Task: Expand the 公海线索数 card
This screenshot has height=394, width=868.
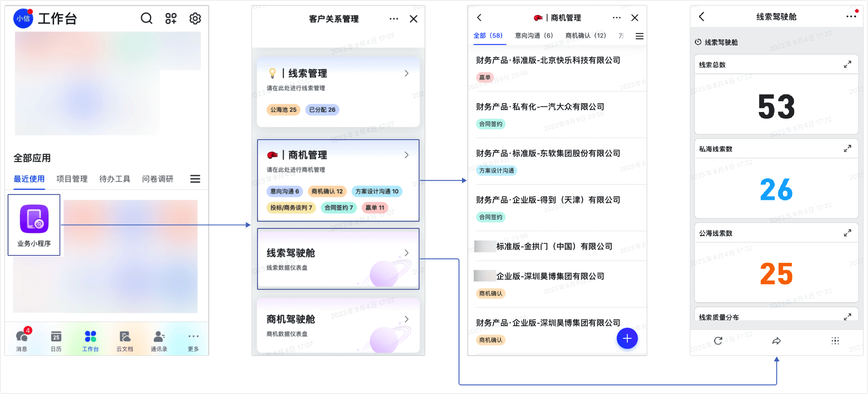Action: pyautogui.click(x=848, y=233)
